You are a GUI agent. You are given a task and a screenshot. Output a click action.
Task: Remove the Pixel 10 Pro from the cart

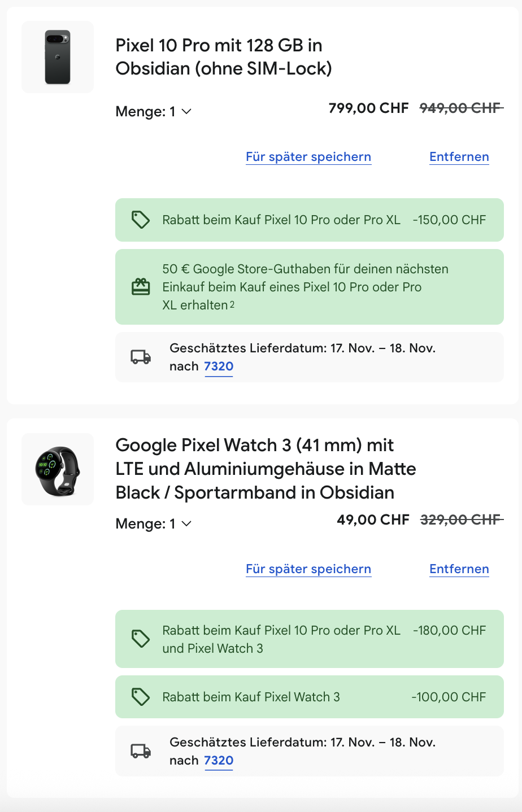(x=459, y=157)
